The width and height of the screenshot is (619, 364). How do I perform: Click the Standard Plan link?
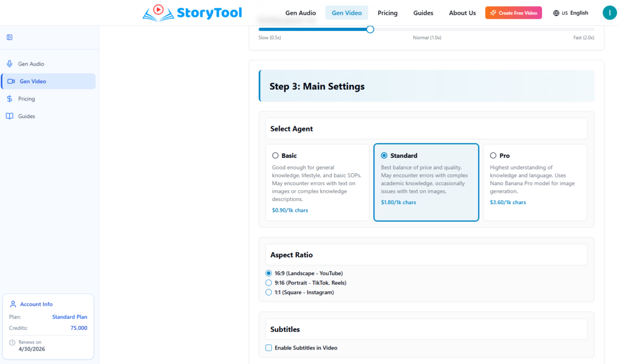click(x=70, y=317)
